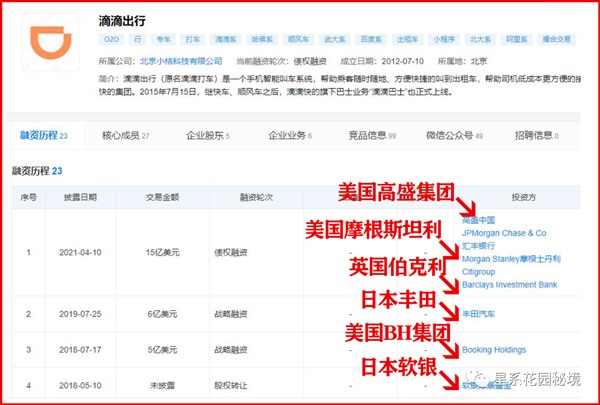Select the 北大系 tag
The width and height of the screenshot is (600, 405).
click(480, 39)
